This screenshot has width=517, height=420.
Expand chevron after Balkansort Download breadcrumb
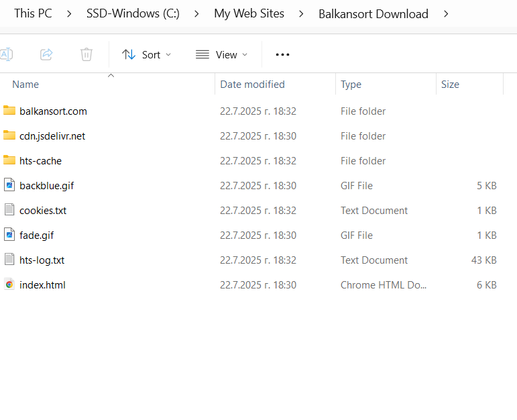coord(447,13)
